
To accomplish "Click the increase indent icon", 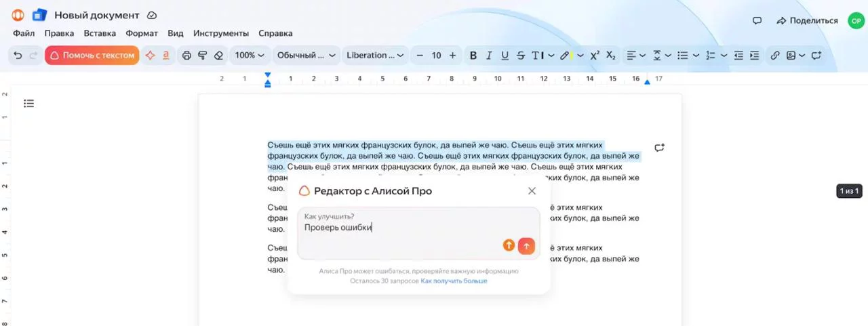I will coord(754,56).
